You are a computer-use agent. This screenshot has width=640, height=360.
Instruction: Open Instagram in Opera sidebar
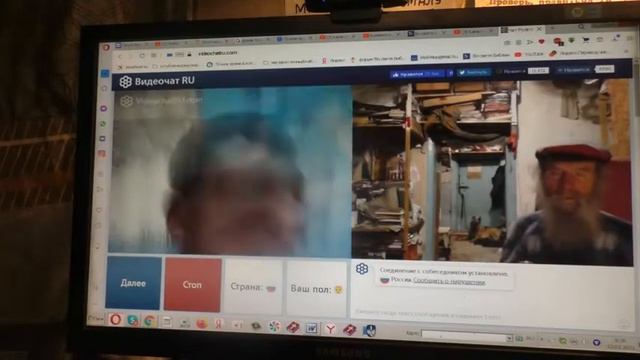(102, 154)
